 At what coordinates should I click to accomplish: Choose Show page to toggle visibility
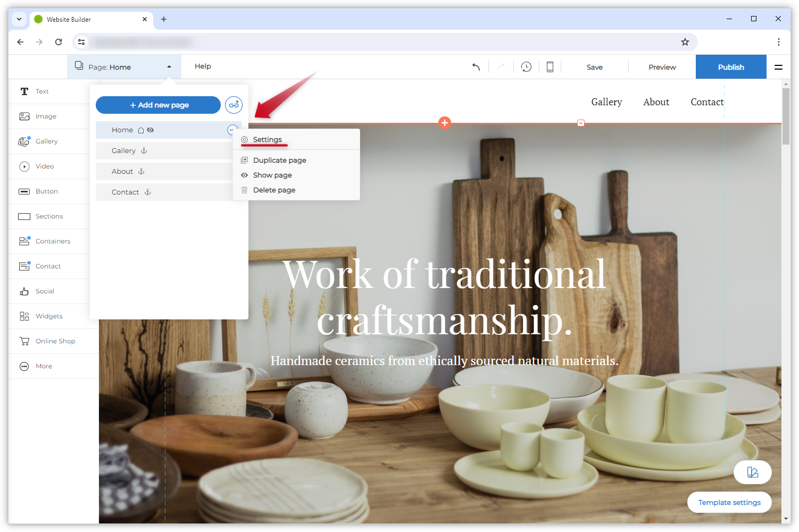coord(272,175)
